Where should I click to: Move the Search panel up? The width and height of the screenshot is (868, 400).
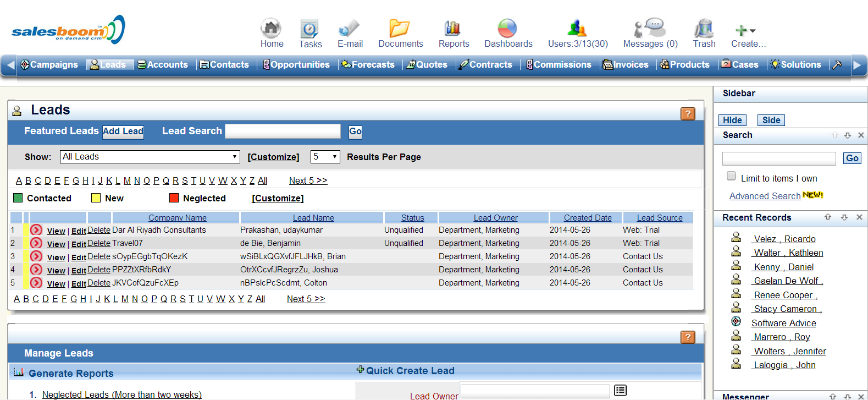835,135
